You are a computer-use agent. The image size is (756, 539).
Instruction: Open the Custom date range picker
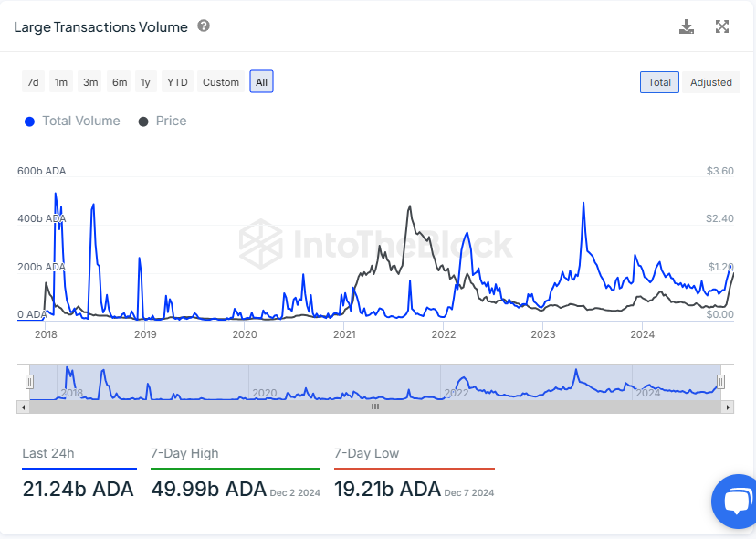(221, 82)
